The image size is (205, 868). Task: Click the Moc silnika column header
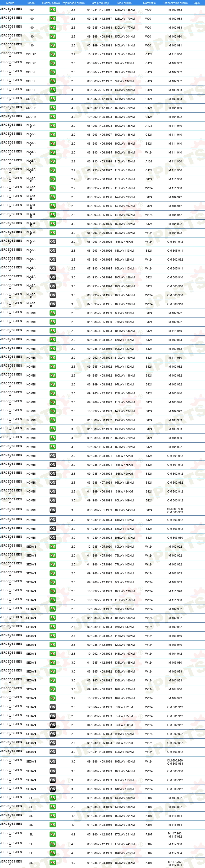124,3
